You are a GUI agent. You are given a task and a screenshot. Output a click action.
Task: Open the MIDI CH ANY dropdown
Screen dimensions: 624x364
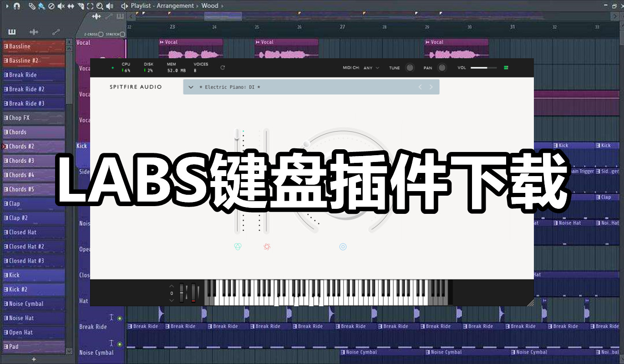(x=371, y=68)
